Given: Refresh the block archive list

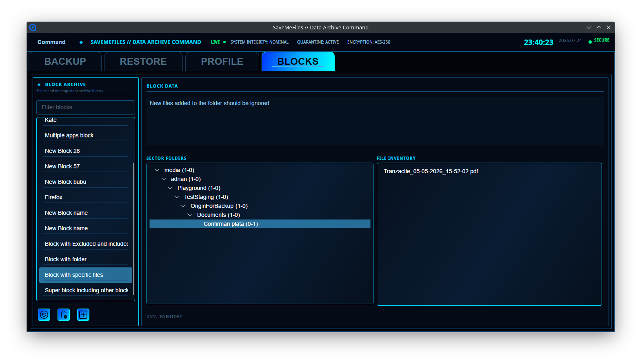Looking at the screenshot, I should pyautogui.click(x=44, y=315).
